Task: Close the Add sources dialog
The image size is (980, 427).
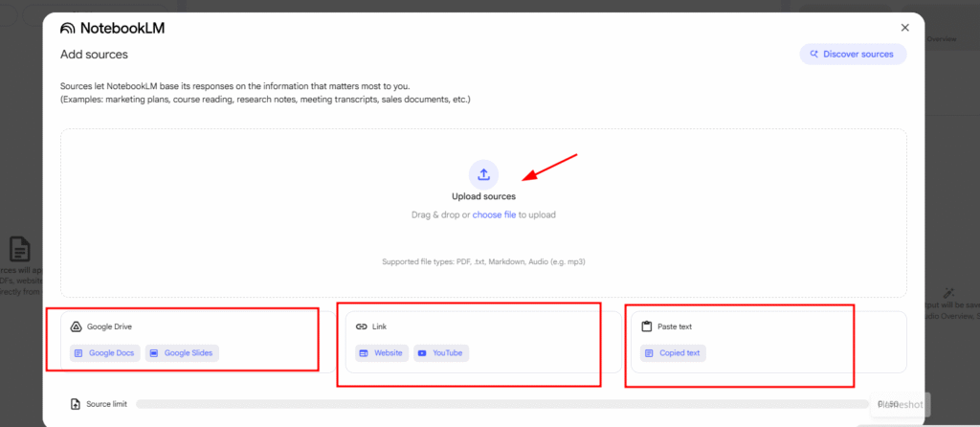Action: tap(904, 28)
